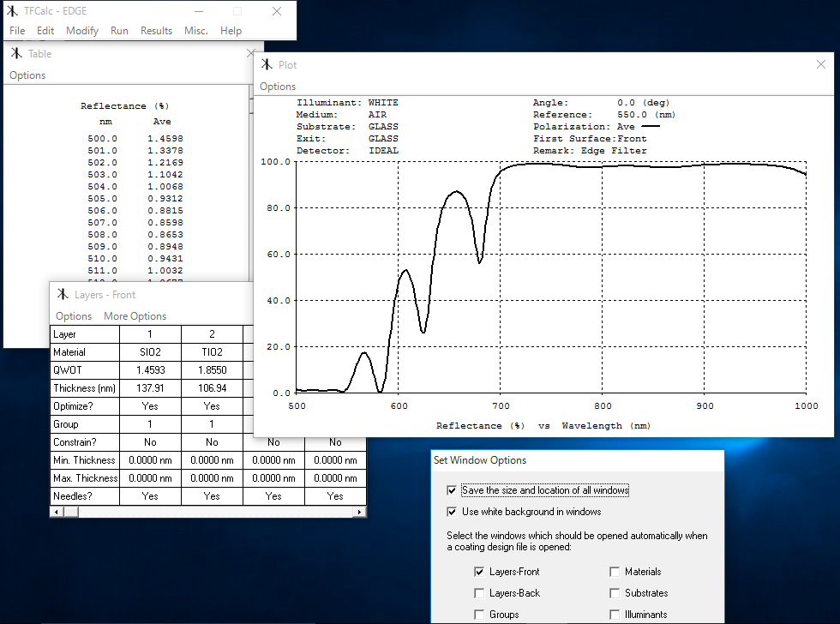Uncheck Save the size and location option
840x624 pixels.
(x=452, y=490)
